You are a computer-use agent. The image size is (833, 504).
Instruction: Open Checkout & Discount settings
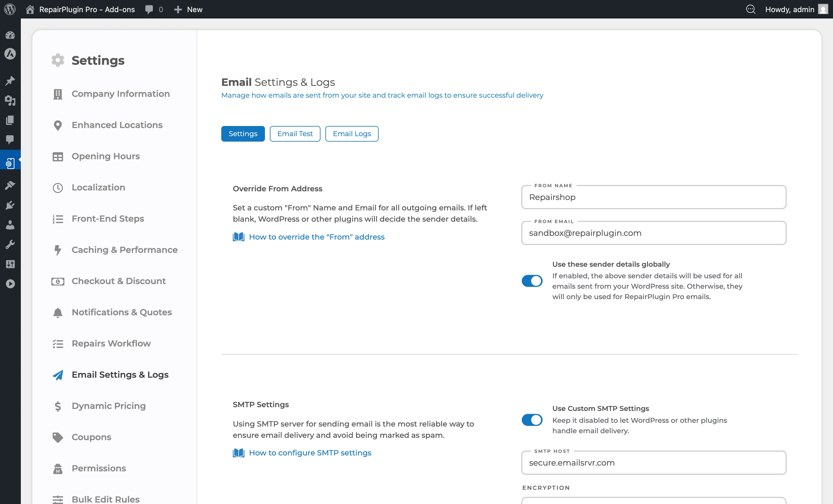point(119,281)
